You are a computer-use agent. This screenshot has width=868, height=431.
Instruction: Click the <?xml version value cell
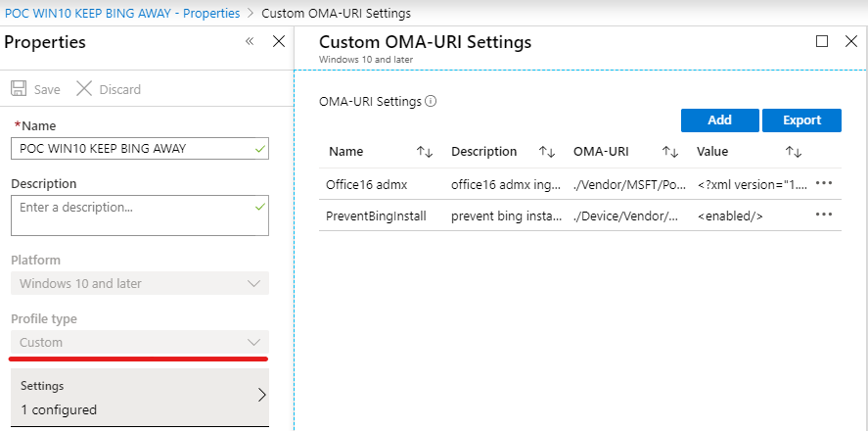click(x=753, y=184)
